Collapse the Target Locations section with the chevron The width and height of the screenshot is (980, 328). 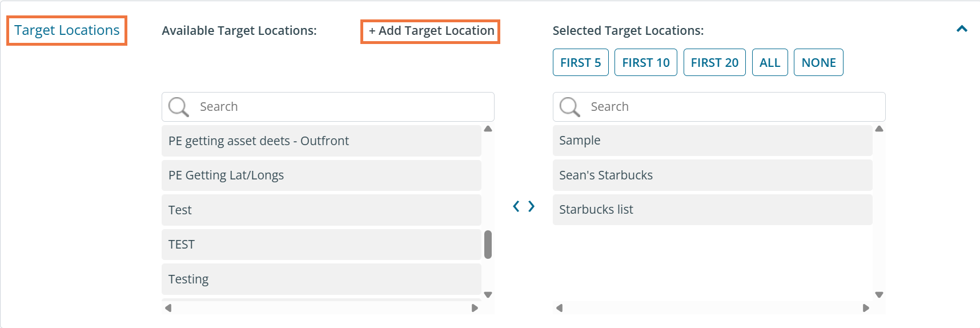[x=962, y=29]
